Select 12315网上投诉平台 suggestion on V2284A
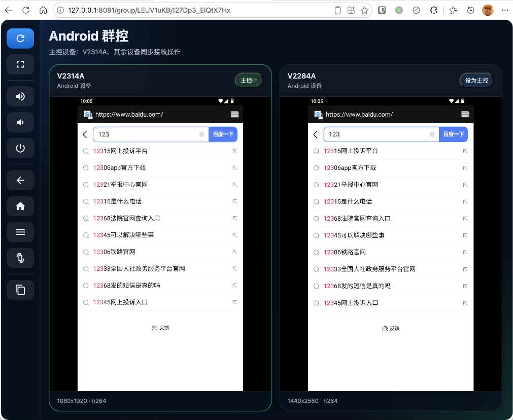 click(x=391, y=151)
